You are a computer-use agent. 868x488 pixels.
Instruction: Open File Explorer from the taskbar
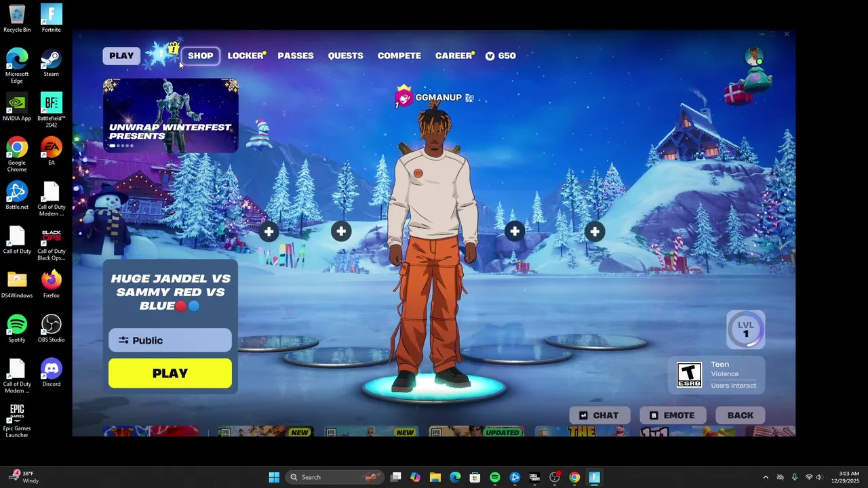(x=435, y=477)
